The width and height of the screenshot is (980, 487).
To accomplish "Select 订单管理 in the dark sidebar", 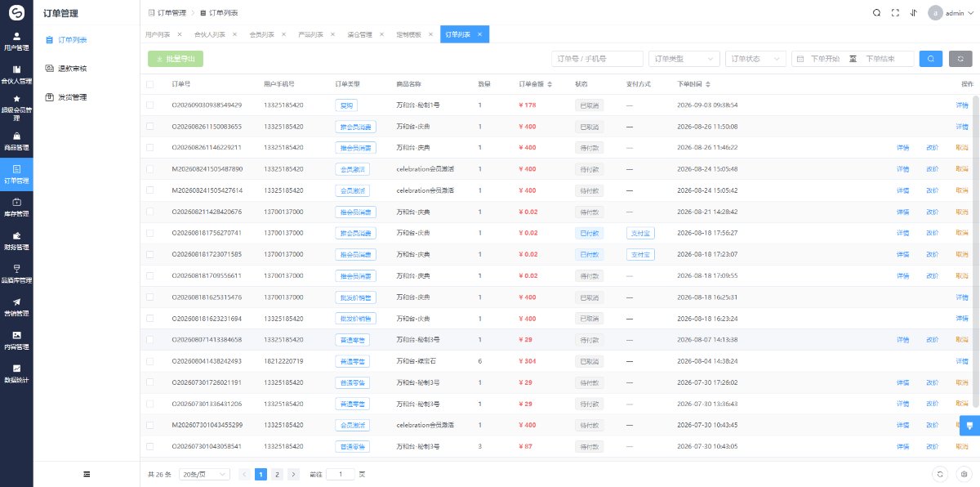I will 16,174.
